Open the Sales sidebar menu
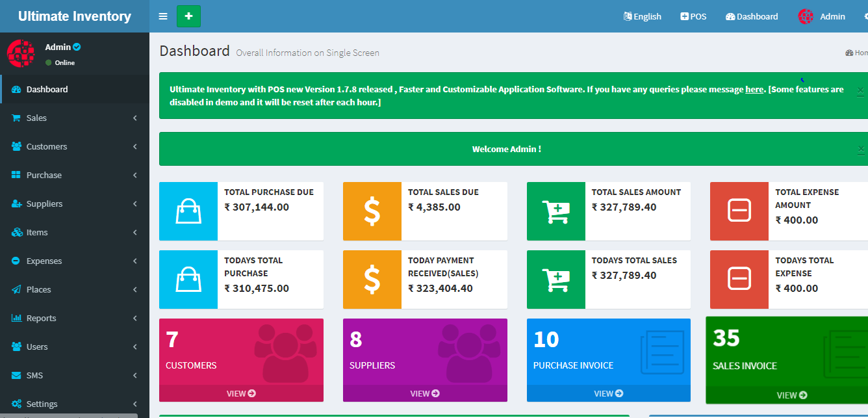The height and width of the screenshot is (418, 868). [x=75, y=118]
